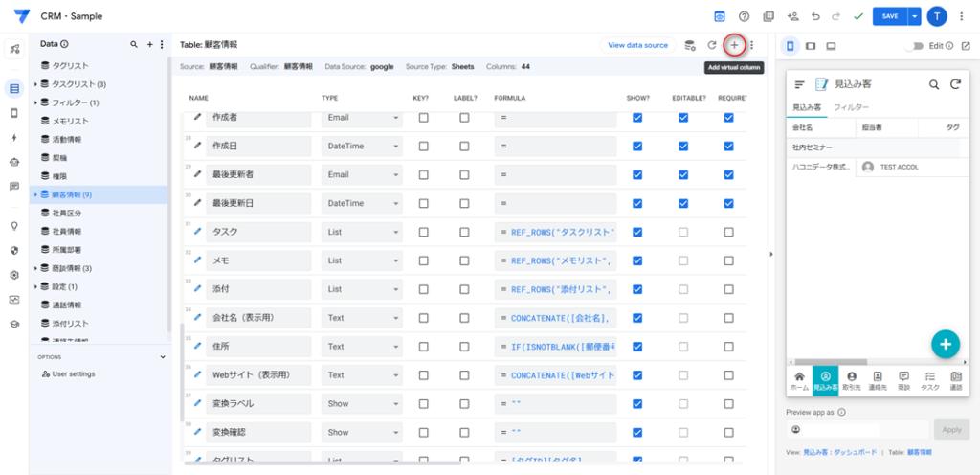Edit the 作成者 column pencil icon
The width and height of the screenshot is (980, 475).
(198, 117)
